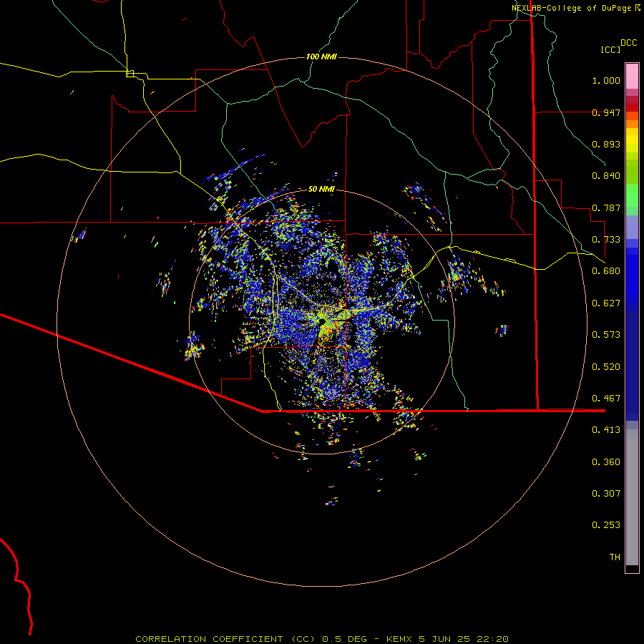
Task: Click the TH threshold label
Action: coord(615,557)
